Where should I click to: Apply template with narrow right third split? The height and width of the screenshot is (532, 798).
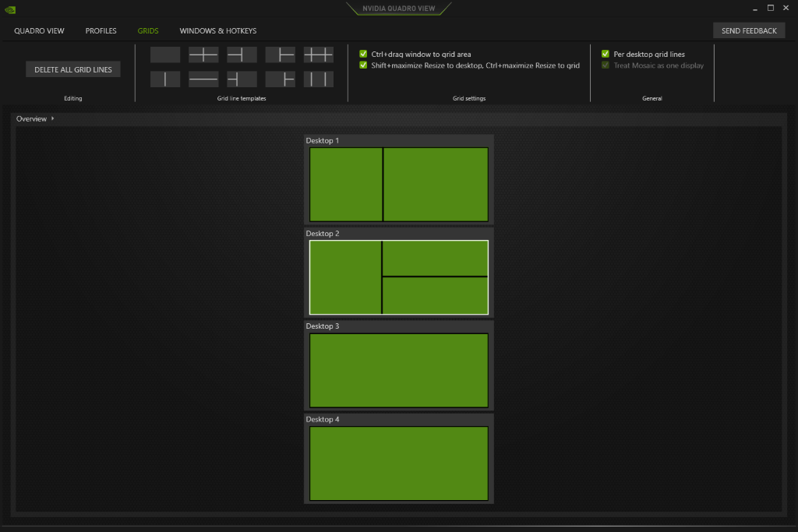[280, 79]
